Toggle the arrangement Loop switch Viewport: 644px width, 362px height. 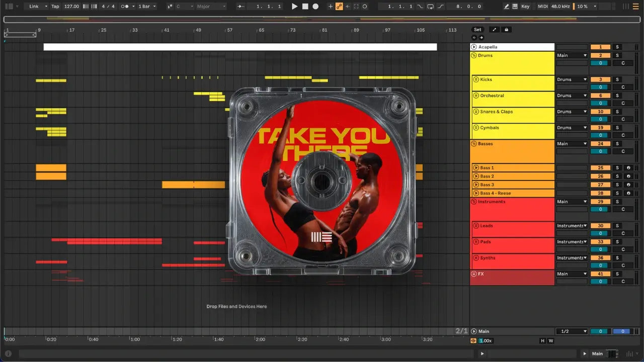(x=431, y=7)
